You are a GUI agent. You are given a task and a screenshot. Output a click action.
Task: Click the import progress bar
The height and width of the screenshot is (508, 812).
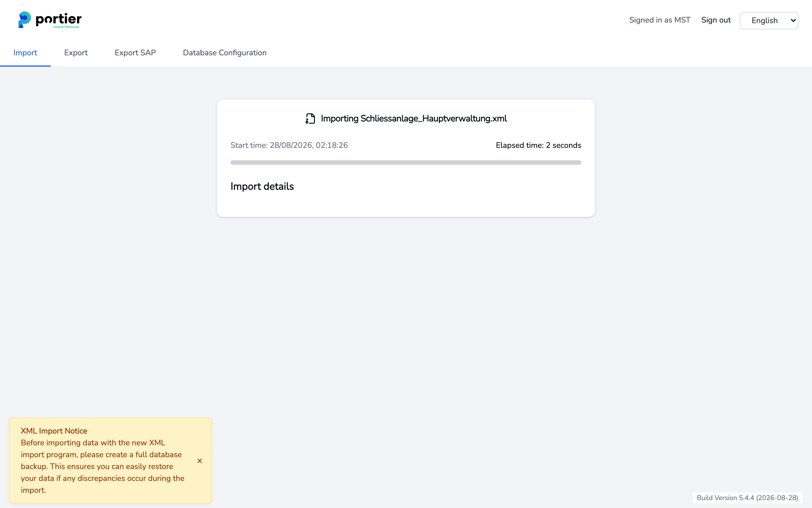(406, 163)
